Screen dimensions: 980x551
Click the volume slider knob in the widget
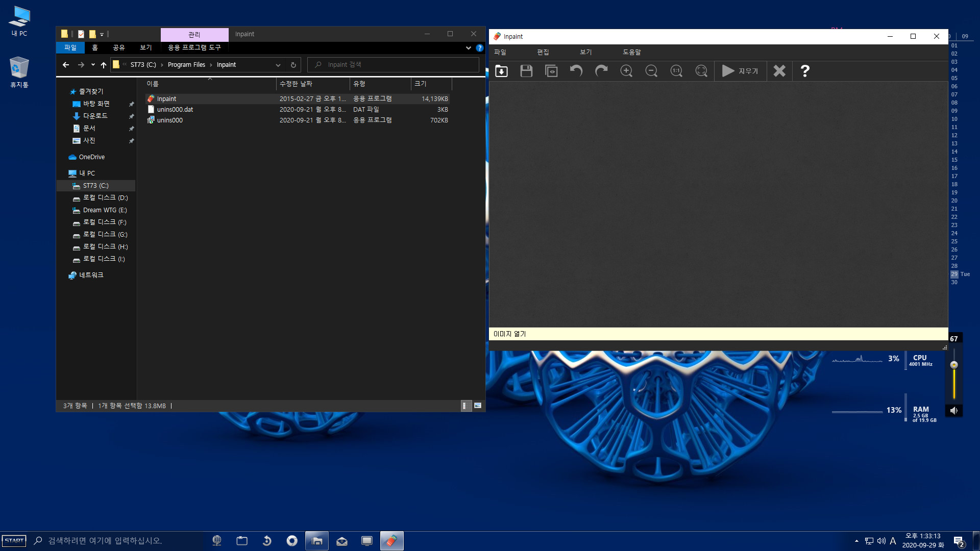point(954,365)
